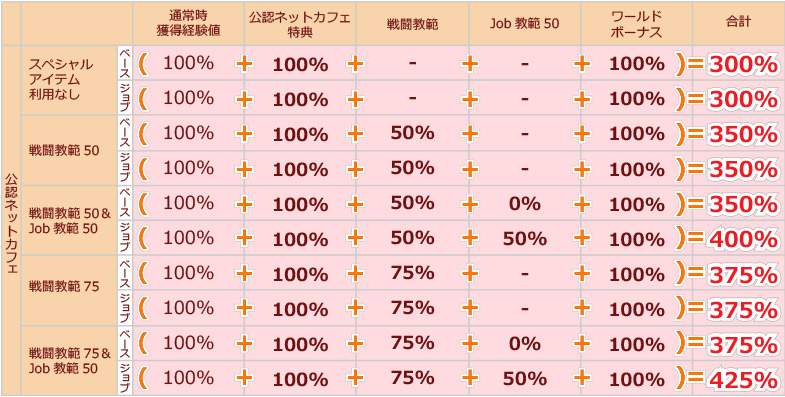
Task: Click the vertical 公認ネットカフェ side label
Action: (12, 222)
